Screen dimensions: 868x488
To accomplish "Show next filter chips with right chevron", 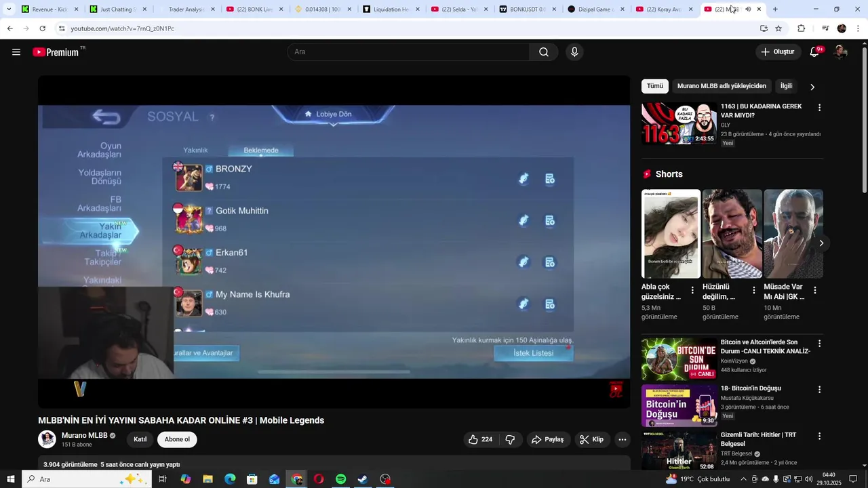I will (812, 87).
